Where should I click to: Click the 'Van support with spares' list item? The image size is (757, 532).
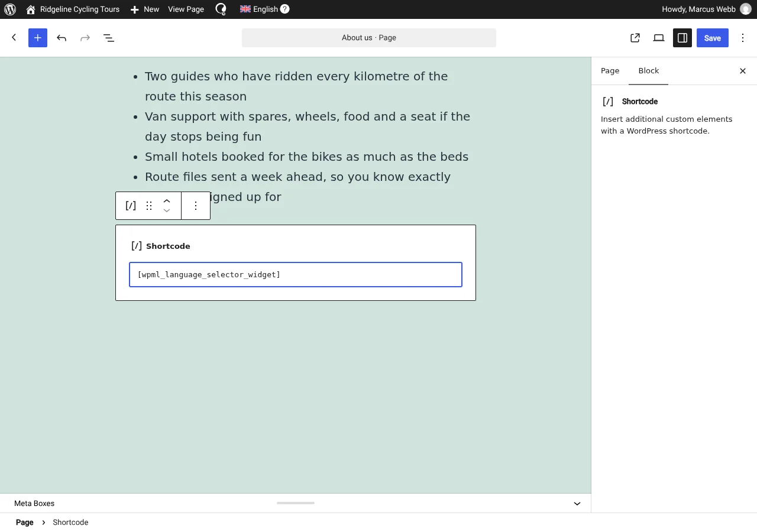point(308,126)
